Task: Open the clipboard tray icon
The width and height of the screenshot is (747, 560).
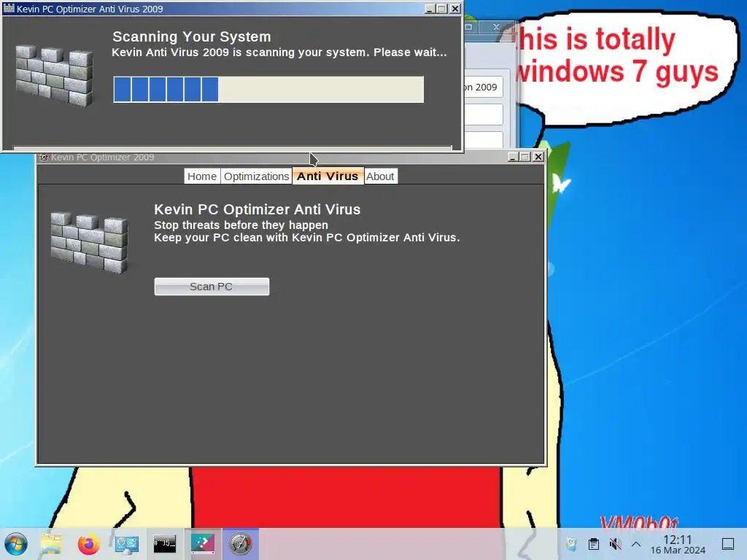Action: (594, 544)
